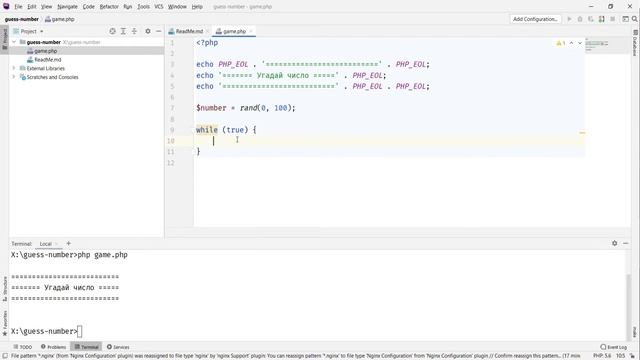Expand the External Libraries node
The width and height of the screenshot is (640, 360).
(14, 68)
